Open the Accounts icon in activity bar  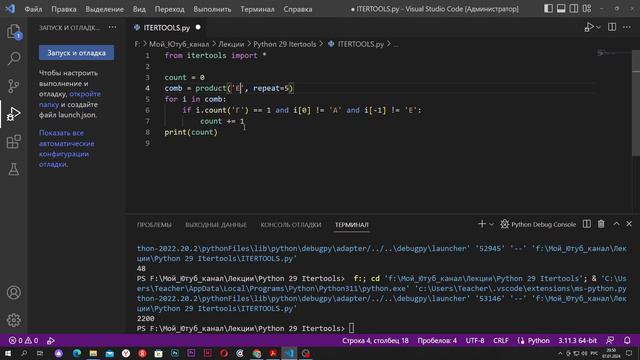[13, 293]
